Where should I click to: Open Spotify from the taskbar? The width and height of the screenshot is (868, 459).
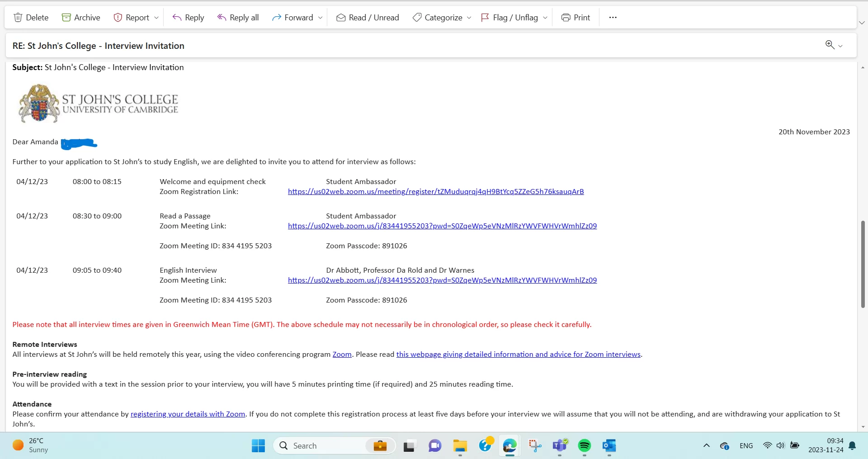click(x=584, y=446)
